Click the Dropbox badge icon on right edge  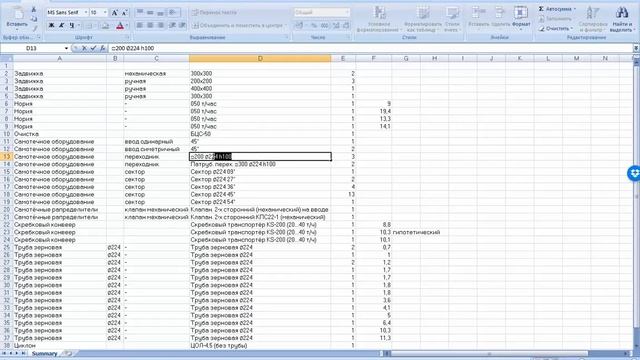tap(634, 173)
